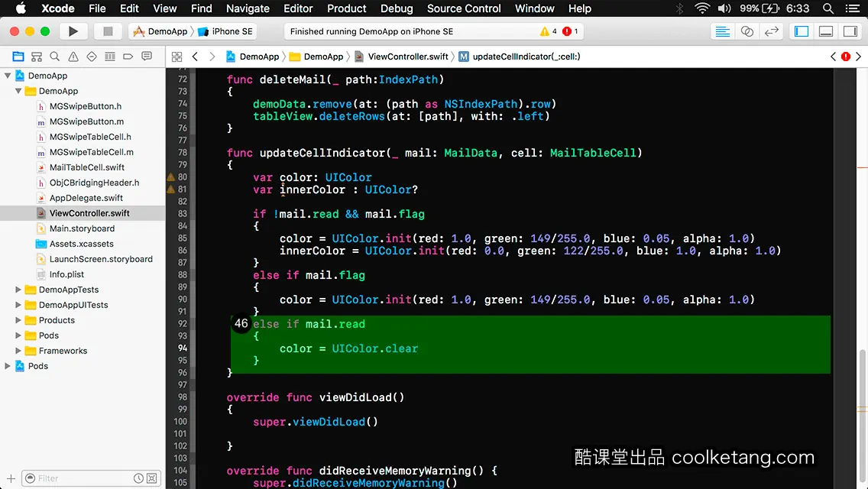Go forward in editor history
868x489 pixels.
pyautogui.click(x=212, y=57)
